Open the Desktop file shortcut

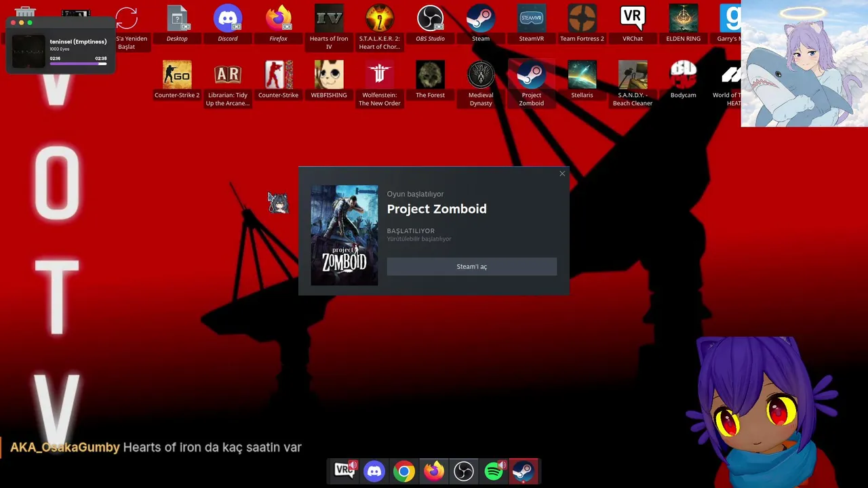(x=177, y=24)
